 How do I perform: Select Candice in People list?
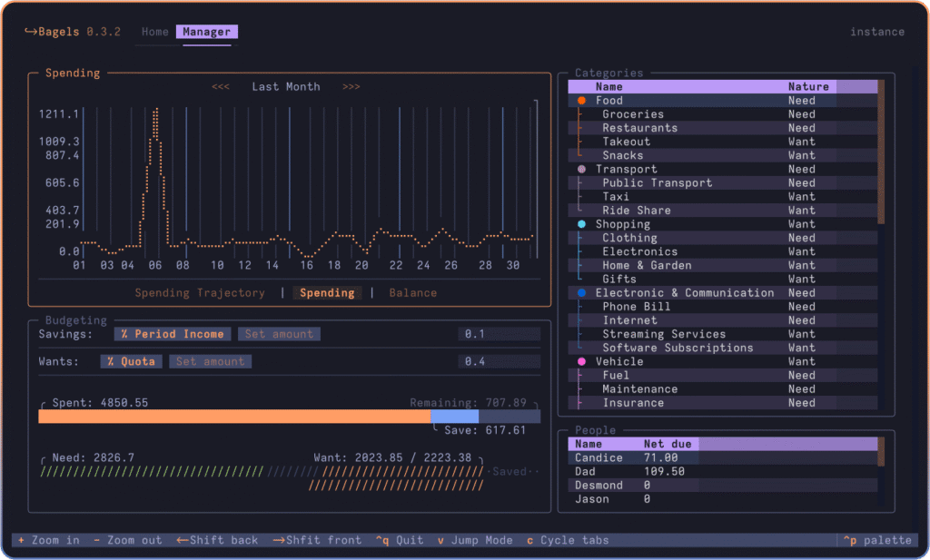(x=722, y=458)
